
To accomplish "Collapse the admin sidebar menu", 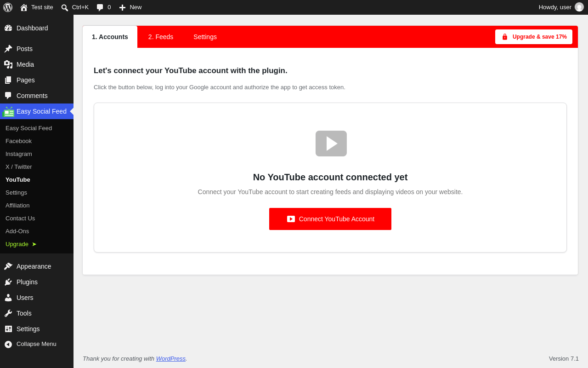I will 37,344.
